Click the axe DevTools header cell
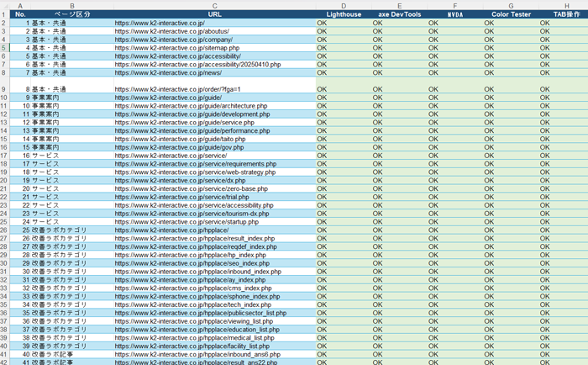 399,14
